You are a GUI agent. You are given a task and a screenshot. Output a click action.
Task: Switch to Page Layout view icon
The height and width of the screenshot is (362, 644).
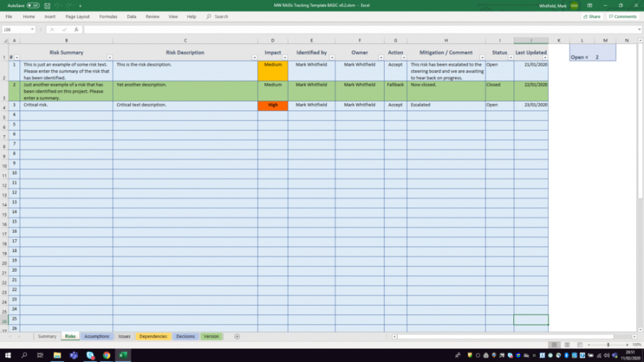click(567, 345)
